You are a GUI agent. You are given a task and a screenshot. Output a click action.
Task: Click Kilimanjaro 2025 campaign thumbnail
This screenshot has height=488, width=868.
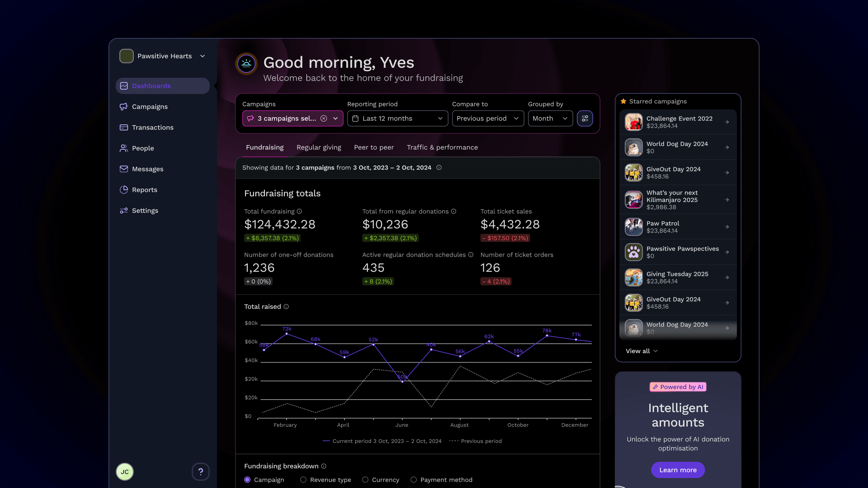pos(634,200)
